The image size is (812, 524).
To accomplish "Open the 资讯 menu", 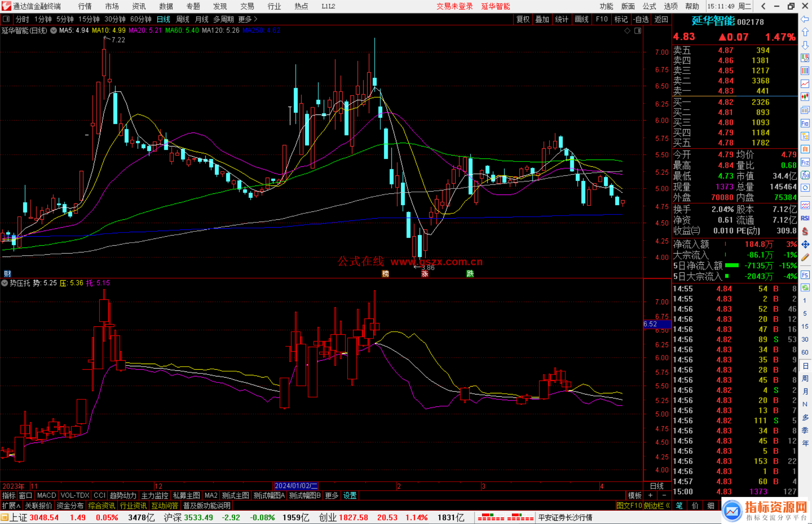I will [139, 6].
